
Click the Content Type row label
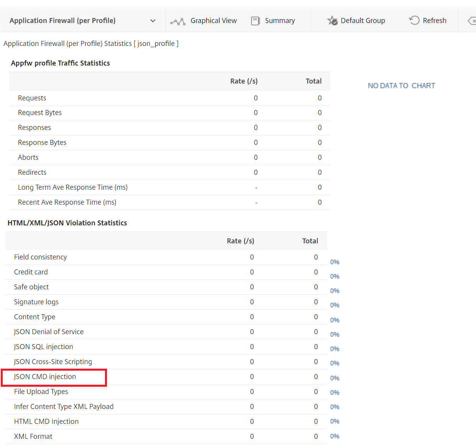coord(34,317)
